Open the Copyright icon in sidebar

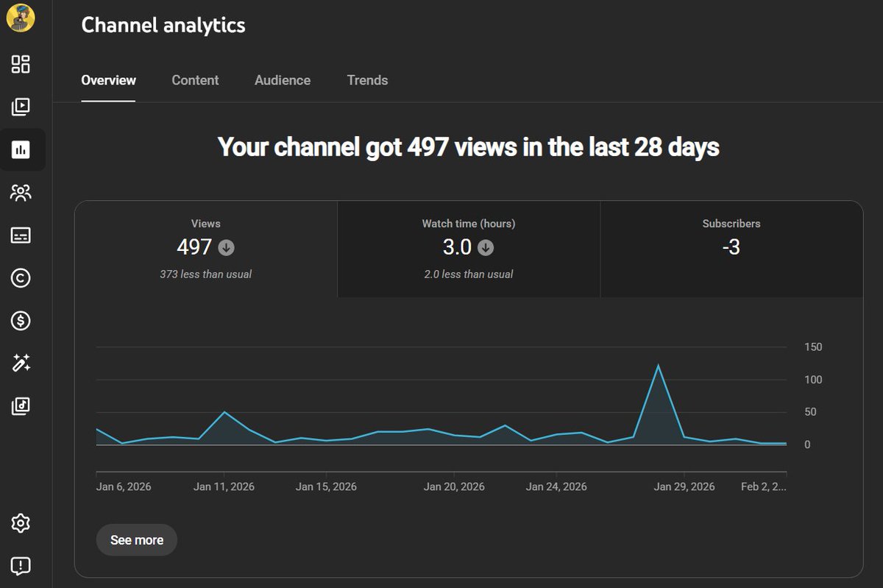[21, 278]
